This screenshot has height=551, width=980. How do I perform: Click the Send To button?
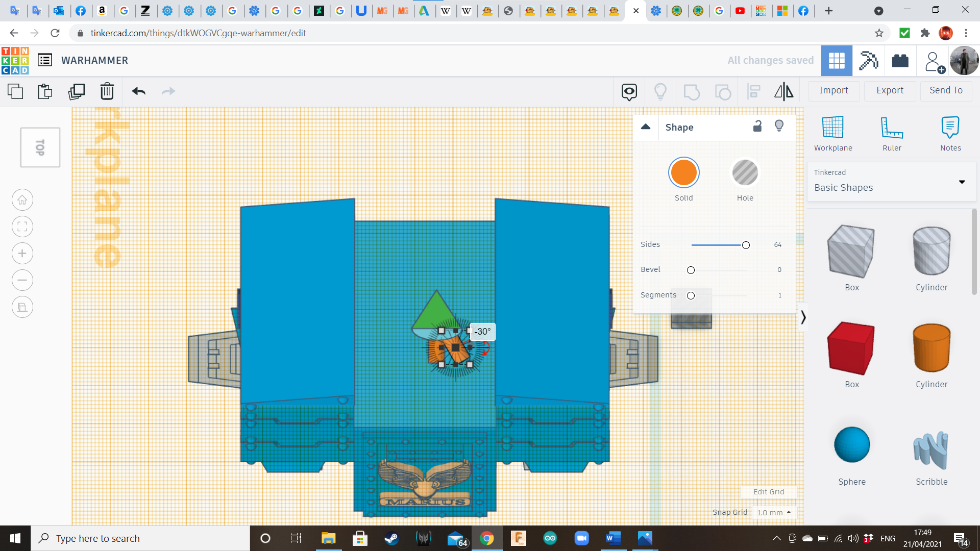coord(946,90)
